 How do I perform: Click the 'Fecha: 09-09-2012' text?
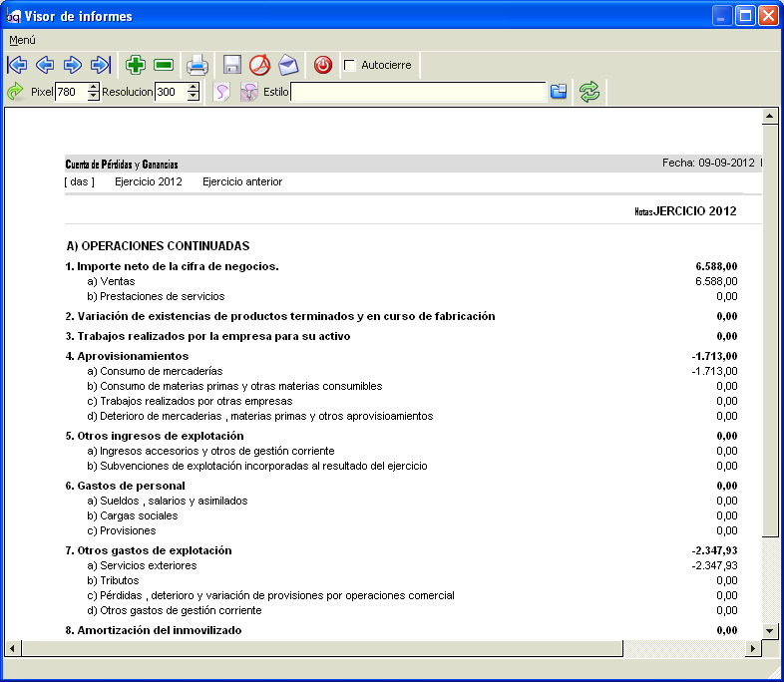708,163
